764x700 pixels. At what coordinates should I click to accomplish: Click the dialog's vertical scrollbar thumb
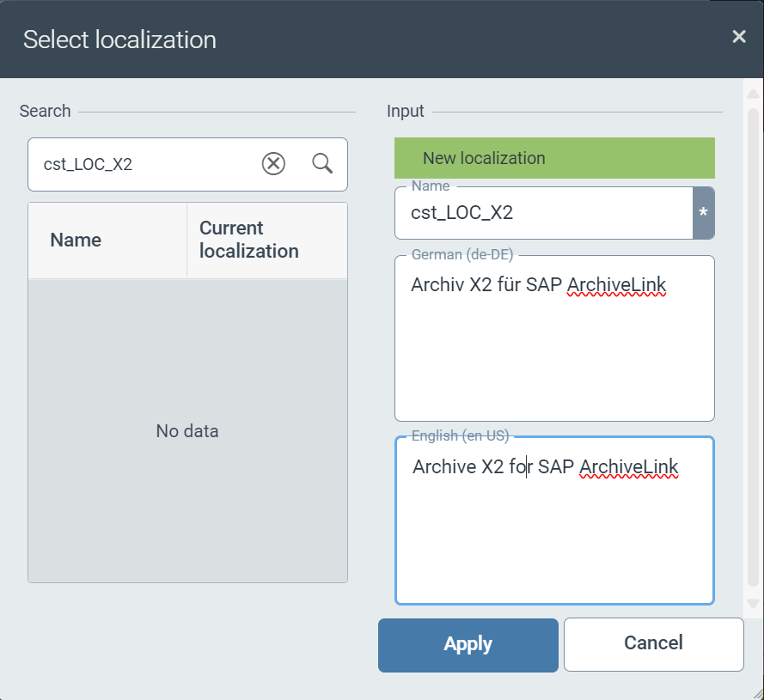(x=753, y=344)
